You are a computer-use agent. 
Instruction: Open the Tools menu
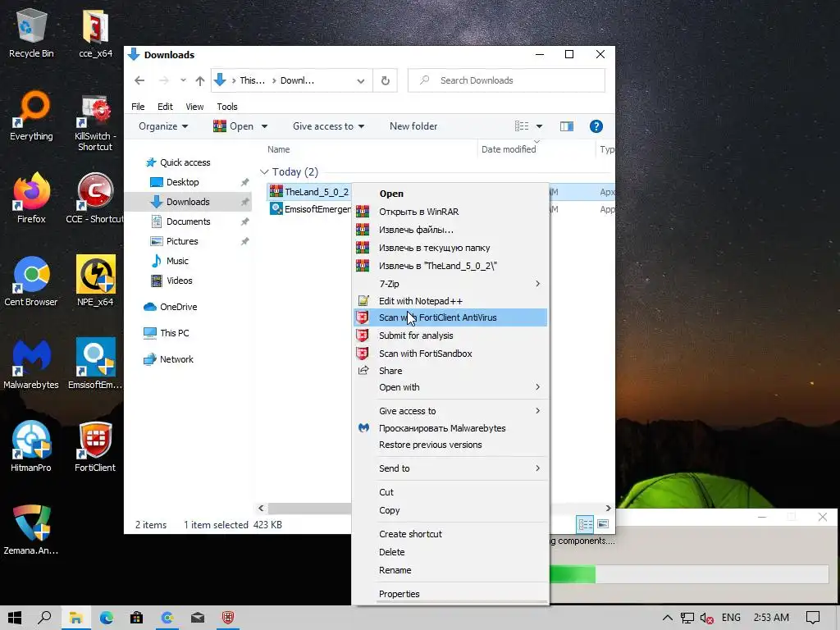(x=227, y=107)
